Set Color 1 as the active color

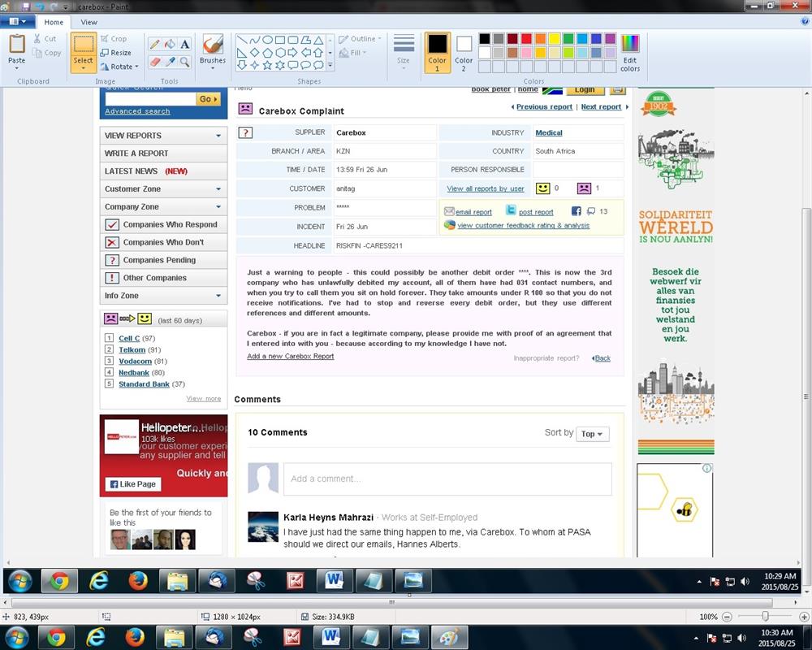437,52
